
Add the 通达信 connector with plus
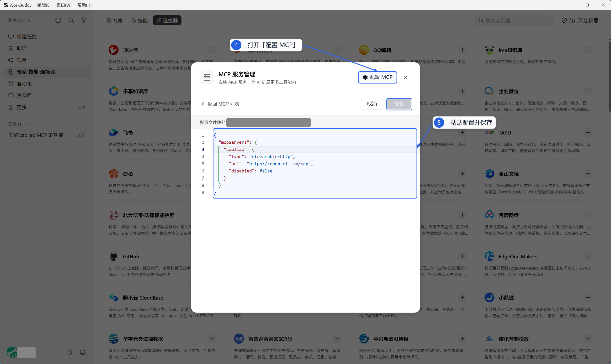click(212, 50)
